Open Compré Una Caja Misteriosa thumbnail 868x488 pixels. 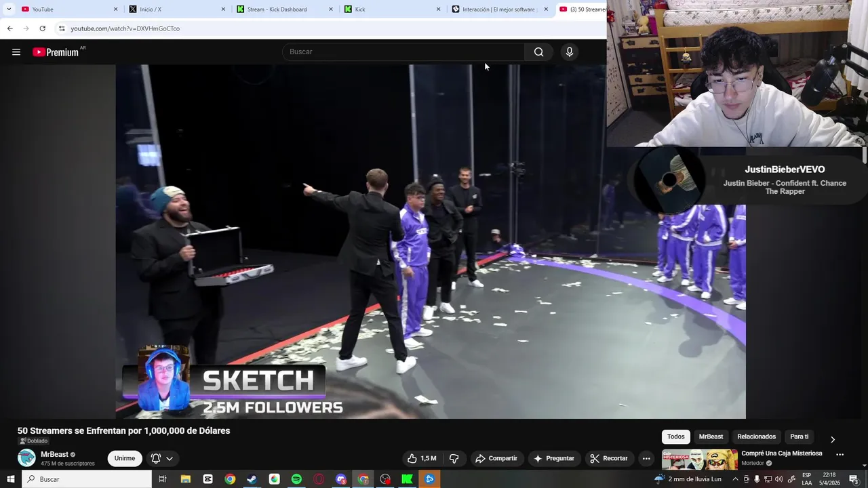699,460
